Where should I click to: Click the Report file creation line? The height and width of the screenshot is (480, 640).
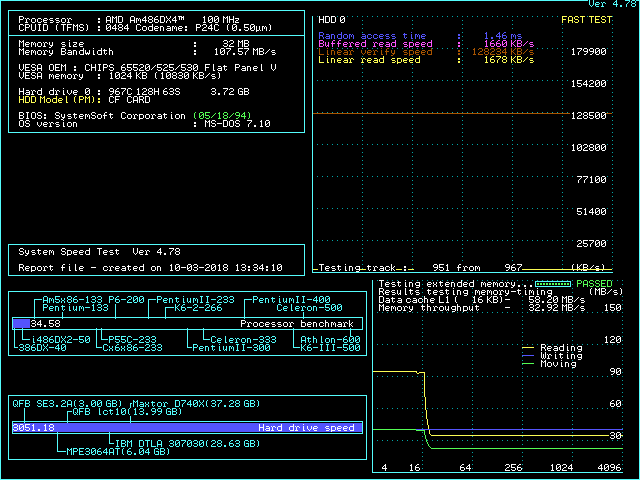150,268
